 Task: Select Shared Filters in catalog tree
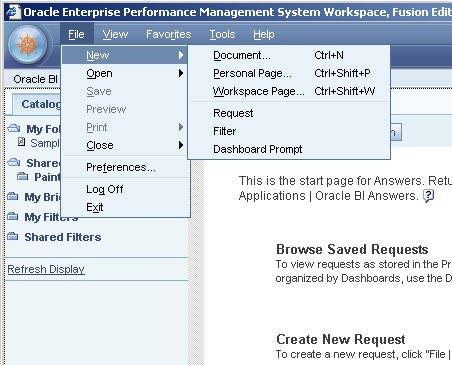click(x=63, y=237)
